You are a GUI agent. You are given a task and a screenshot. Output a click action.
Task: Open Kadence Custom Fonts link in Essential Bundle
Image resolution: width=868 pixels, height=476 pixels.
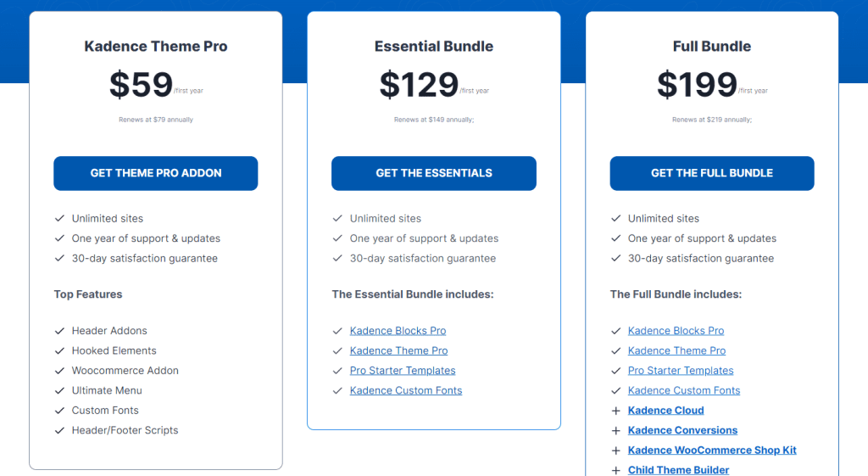pyautogui.click(x=406, y=390)
